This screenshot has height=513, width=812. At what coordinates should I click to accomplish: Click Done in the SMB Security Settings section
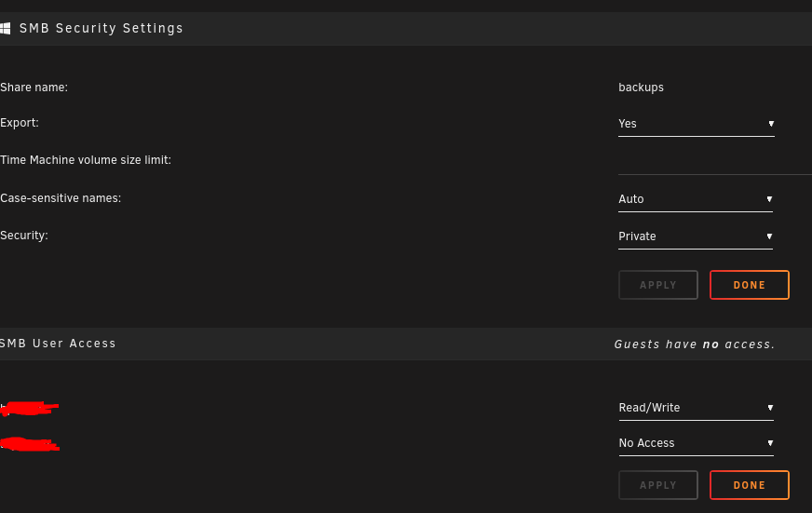[x=749, y=285]
